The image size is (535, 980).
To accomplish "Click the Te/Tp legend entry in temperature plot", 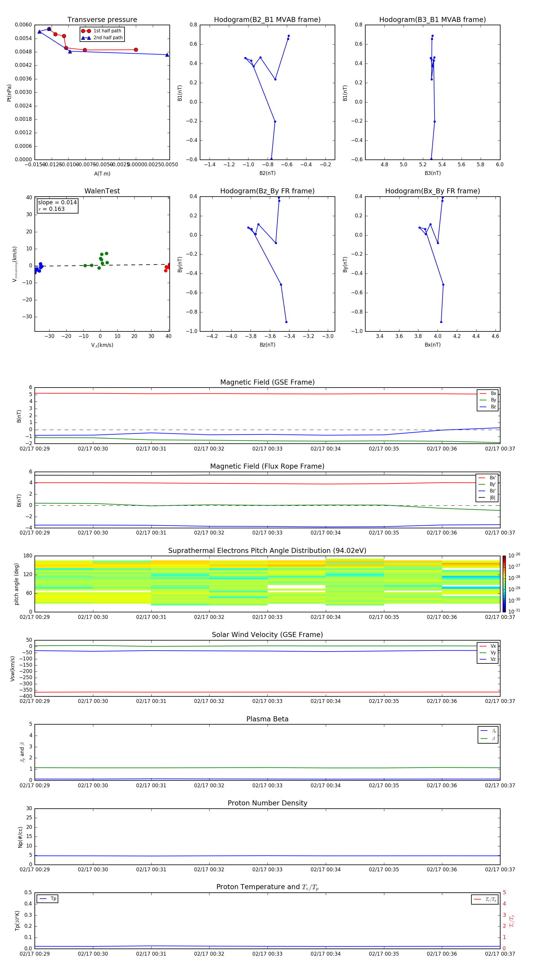I will tap(485, 900).
